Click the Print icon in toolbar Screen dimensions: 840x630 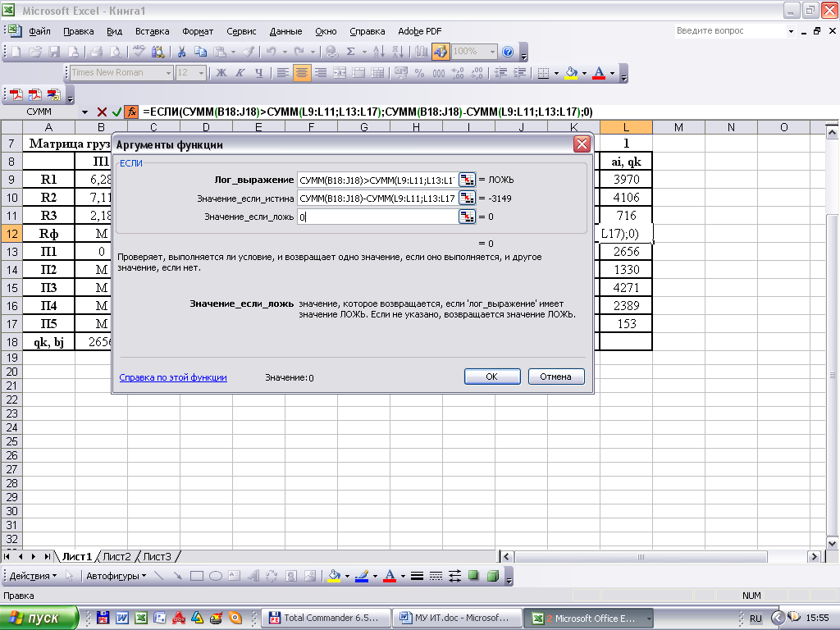pos(97,52)
